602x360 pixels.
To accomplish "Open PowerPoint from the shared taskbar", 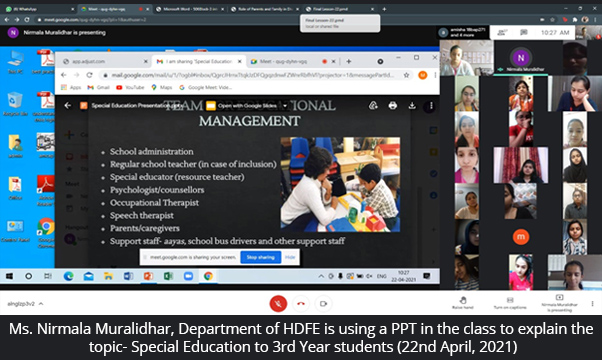I will (x=149, y=276).
